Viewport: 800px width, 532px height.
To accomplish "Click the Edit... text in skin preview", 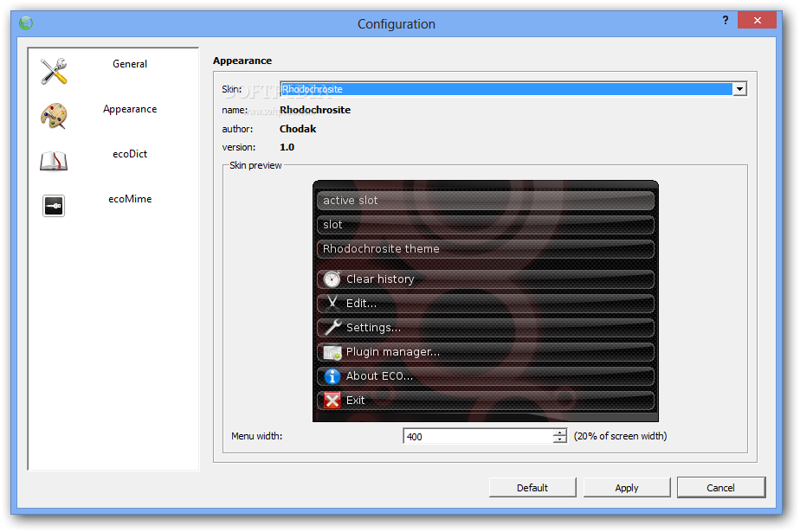I will (x=361, y=304).
